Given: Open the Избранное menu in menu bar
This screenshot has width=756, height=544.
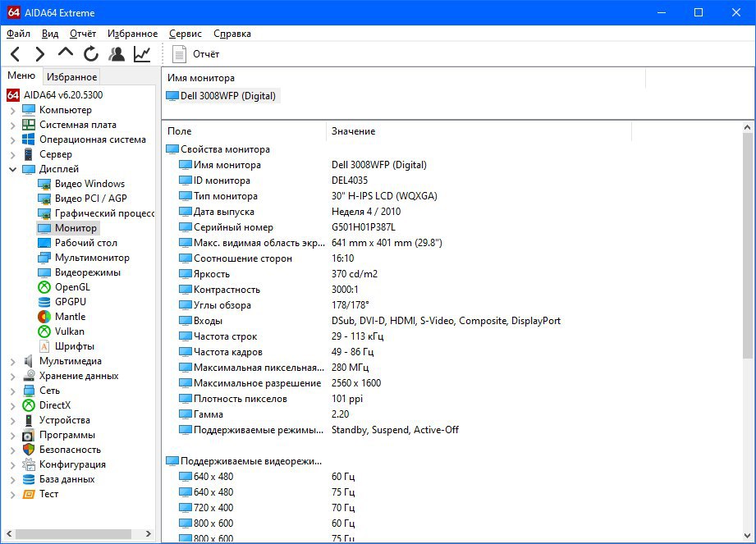Looking at the screenshot, I should [132, 34].
